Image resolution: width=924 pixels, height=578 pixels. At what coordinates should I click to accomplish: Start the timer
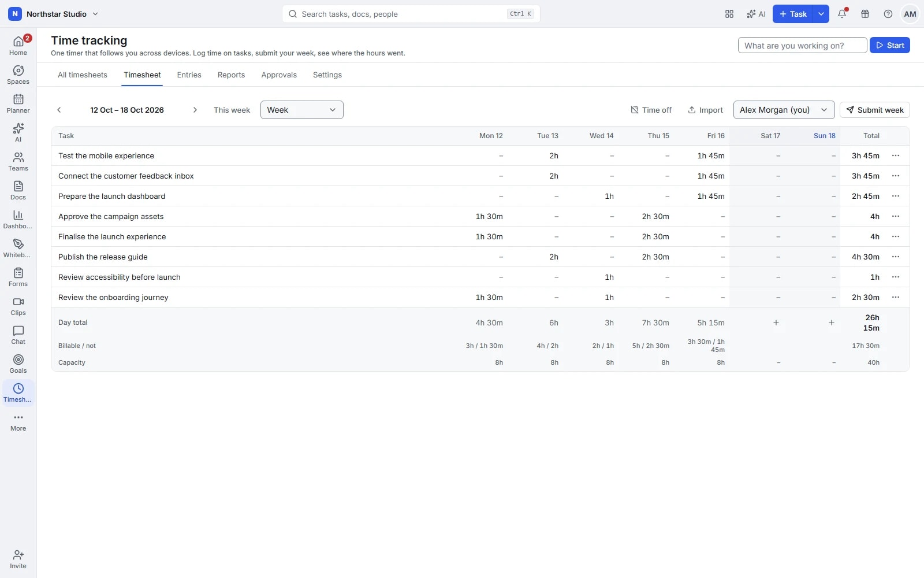[890, 45]
